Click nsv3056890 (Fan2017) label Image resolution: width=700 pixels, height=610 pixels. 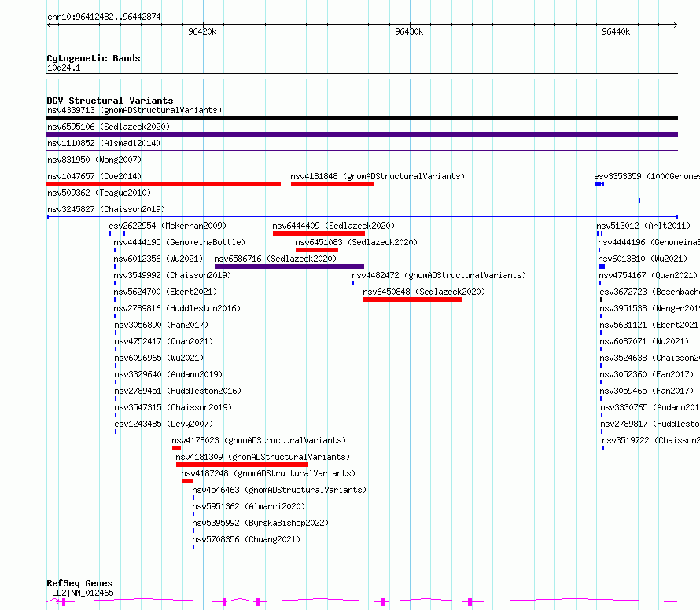click(161, 325)
